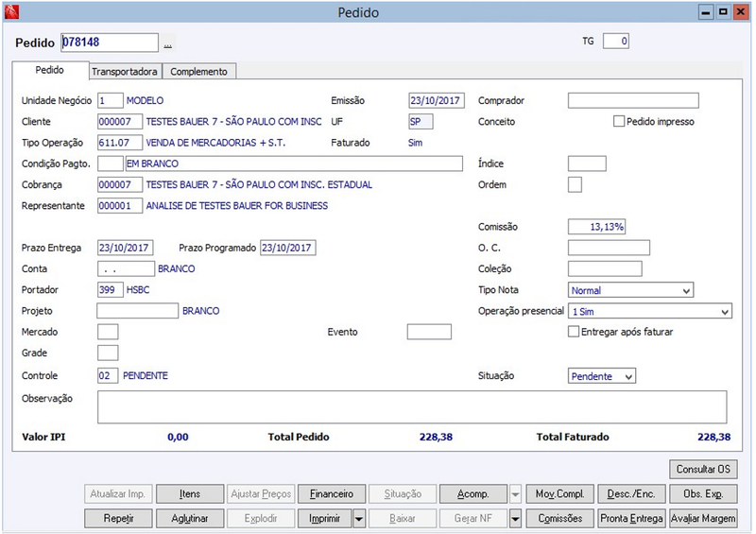Open the Imprimir split arrow menu
756x534 pixels.
(359, 519)
